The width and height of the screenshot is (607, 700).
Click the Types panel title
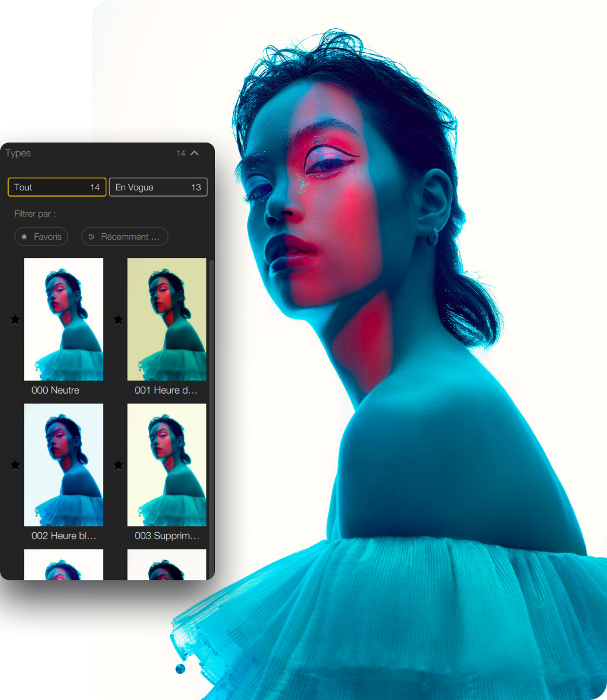coord(18,153)
